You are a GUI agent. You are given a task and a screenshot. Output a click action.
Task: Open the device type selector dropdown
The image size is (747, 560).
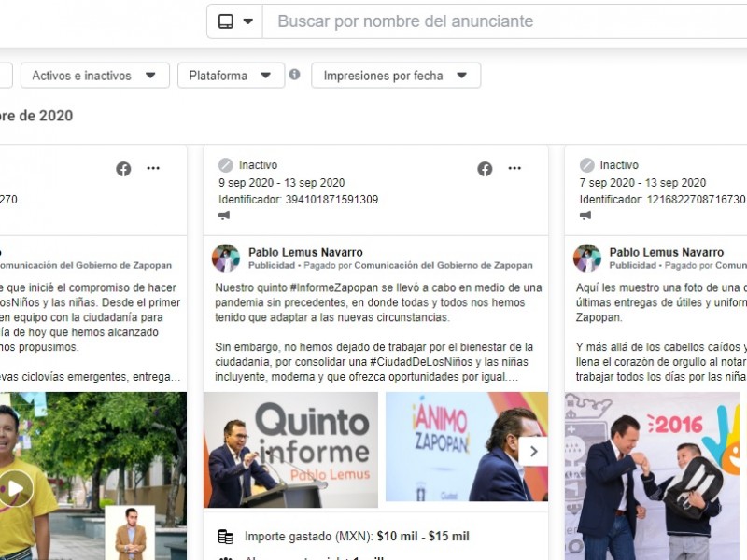tap(235, 21)
